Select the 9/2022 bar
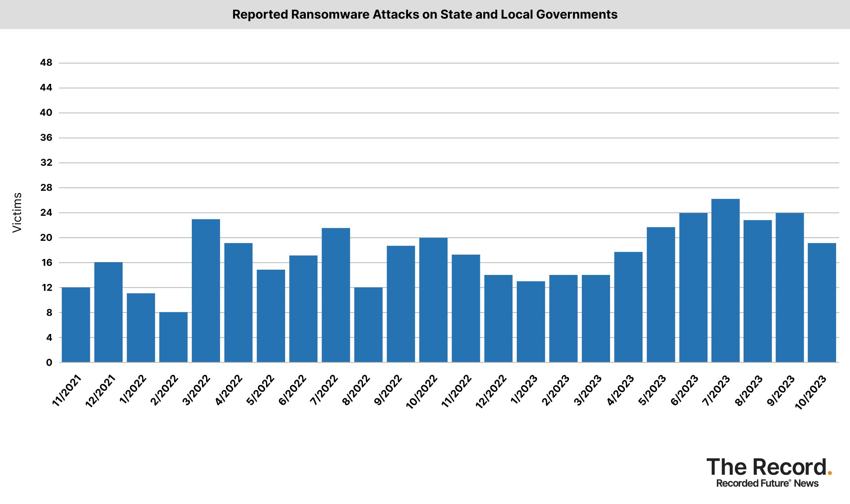The width and height of the screenshot is (850, 504). point(401,304)
